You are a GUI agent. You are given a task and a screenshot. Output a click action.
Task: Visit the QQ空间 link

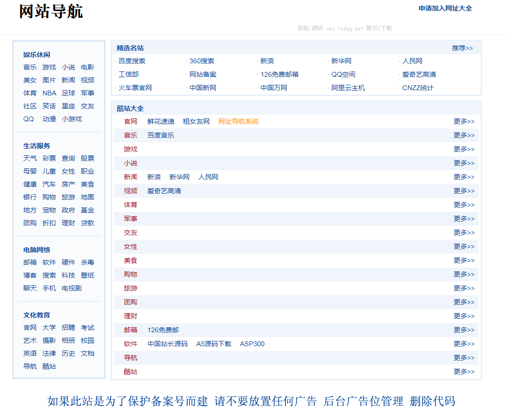click(343, 74)
